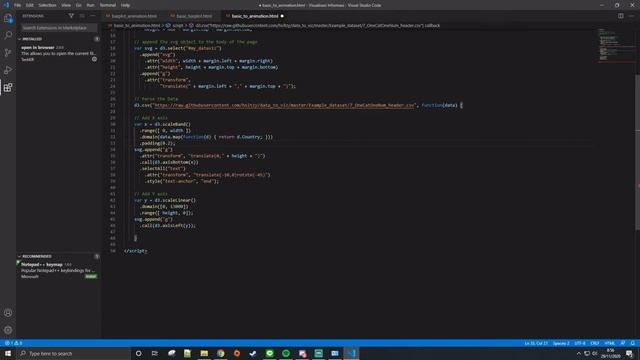640x360 pixels.
Task: Change indentation via Spaces: 2
Action: [561, 343]
